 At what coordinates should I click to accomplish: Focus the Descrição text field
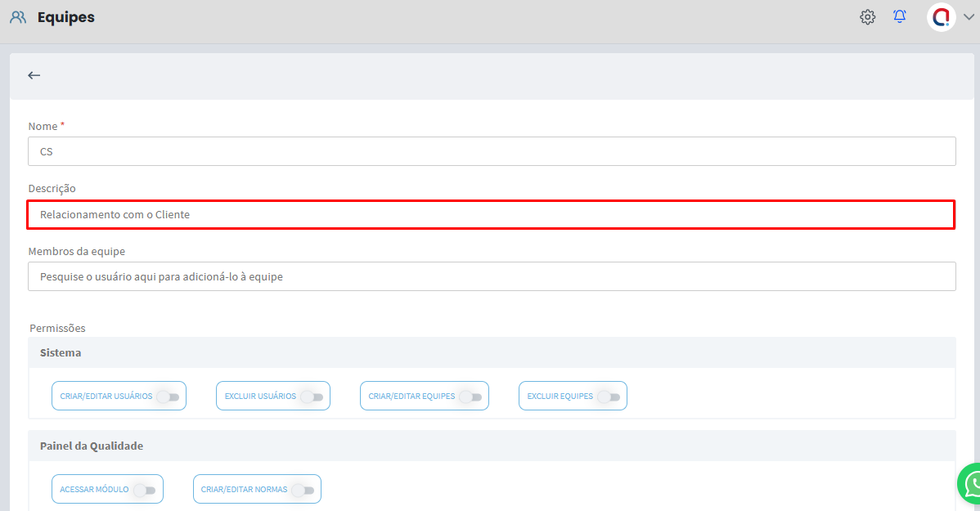click(491, 214)
